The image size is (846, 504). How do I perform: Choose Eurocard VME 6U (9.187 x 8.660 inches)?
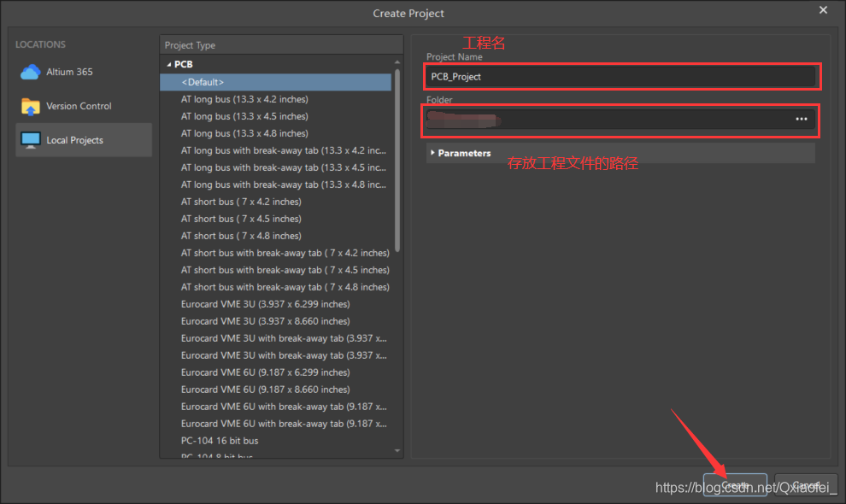(x=265, y=390)
